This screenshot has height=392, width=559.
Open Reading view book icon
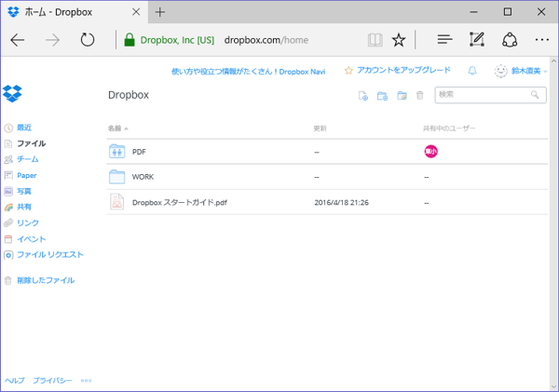(375, 40)
